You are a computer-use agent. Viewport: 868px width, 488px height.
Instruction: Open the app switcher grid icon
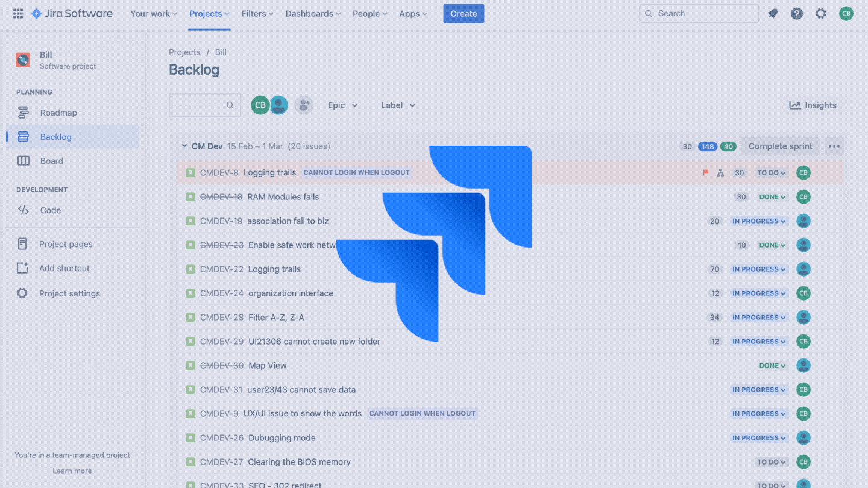point(18,13)
